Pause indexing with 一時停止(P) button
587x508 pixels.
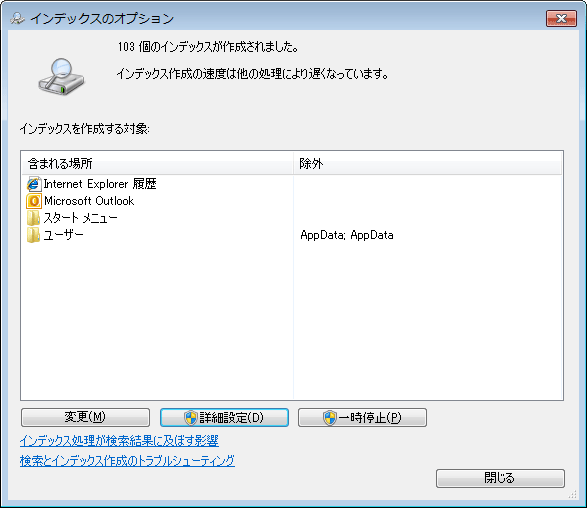pyautogui.click(x=362, y=417)
